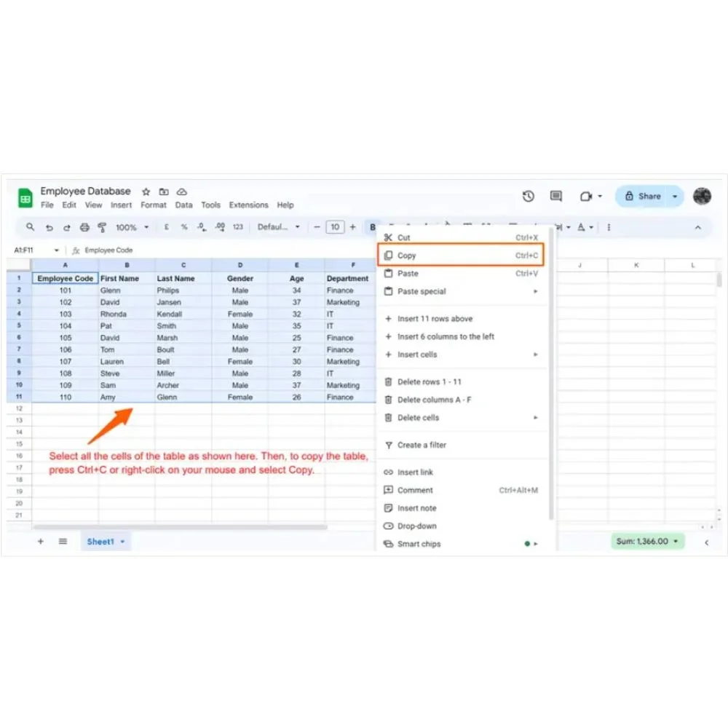This screenshot has width=728, height=728.
Task: Select Insert 11 rows above
Action: (461, 319)
